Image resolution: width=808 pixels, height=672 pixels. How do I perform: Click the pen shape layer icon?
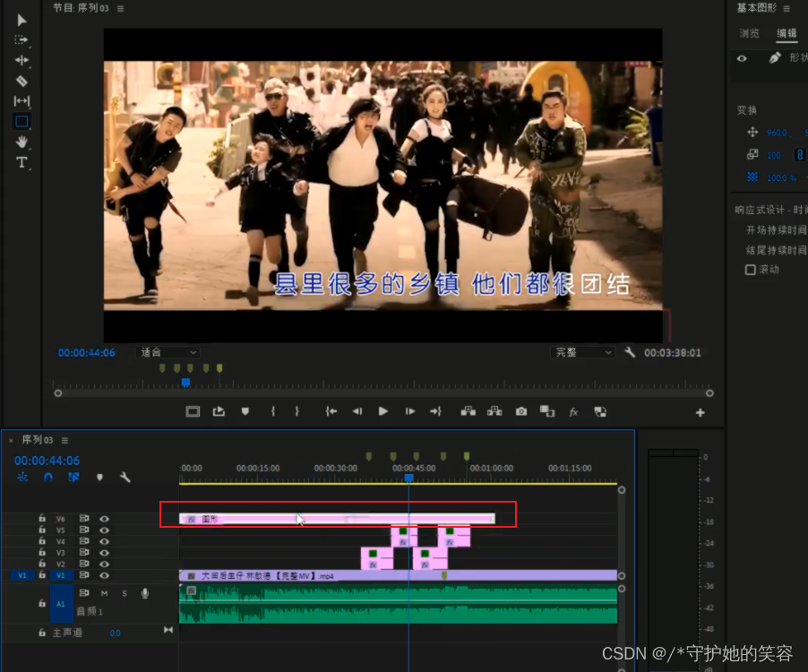tap(775, 57)
